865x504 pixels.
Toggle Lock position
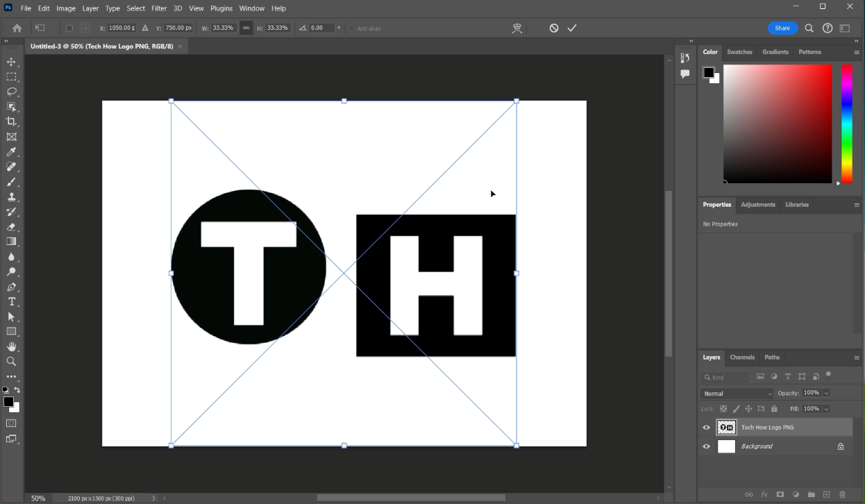[748, 409]
